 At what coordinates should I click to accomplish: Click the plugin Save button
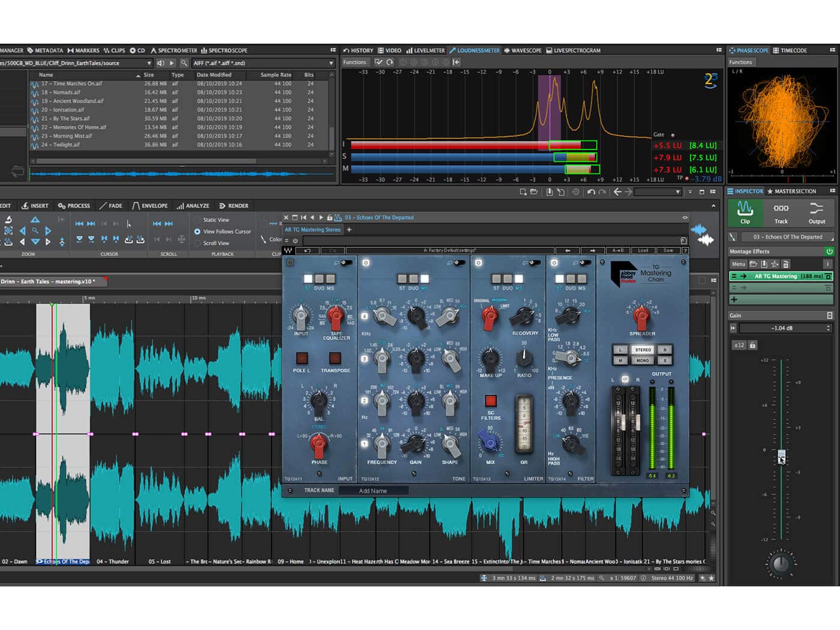click(x=668, y=250)
